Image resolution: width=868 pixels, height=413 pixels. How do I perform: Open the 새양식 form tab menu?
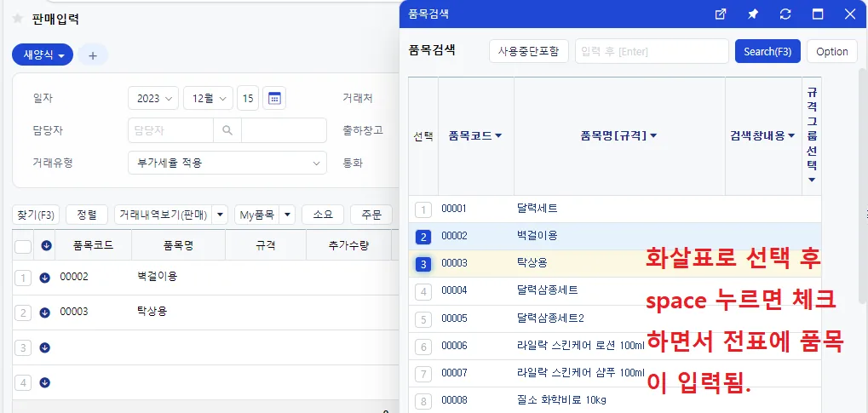(x=43, y=55)
